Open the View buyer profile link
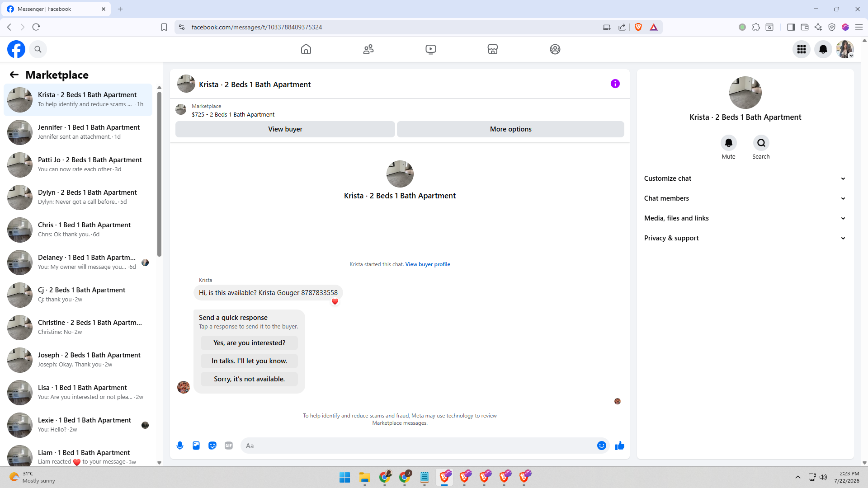This screenshot has height=488, width=868. coord(428,264)
